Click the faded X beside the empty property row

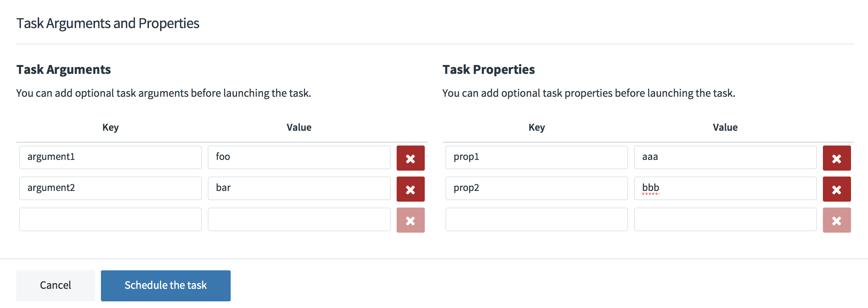(x=837, y=220)
